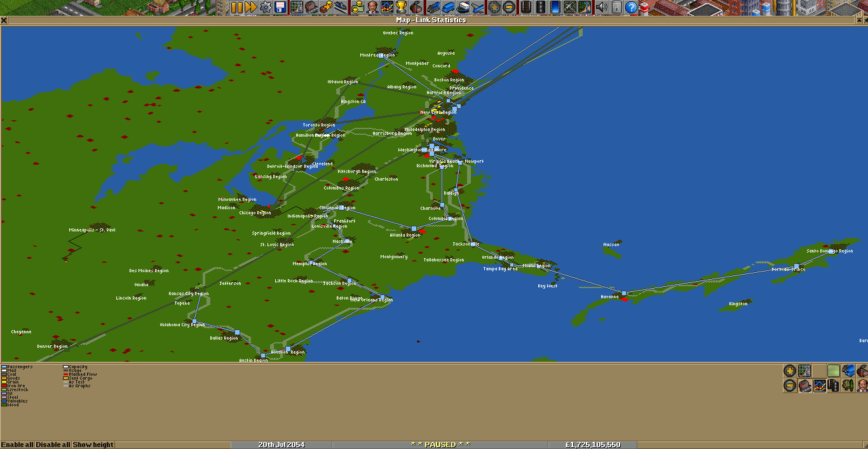Show subsidies list icon
Viewport: 868px width, 449px height.
325,7
